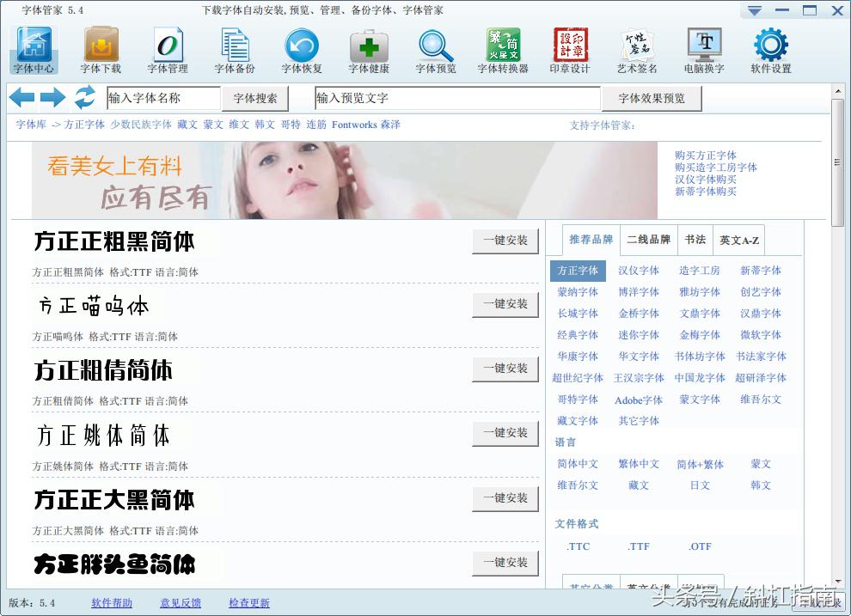Image resolution: width=851 pixels, height=616 pixels.
Task: Open the 书法 category tab
Action: pos(695,240)
